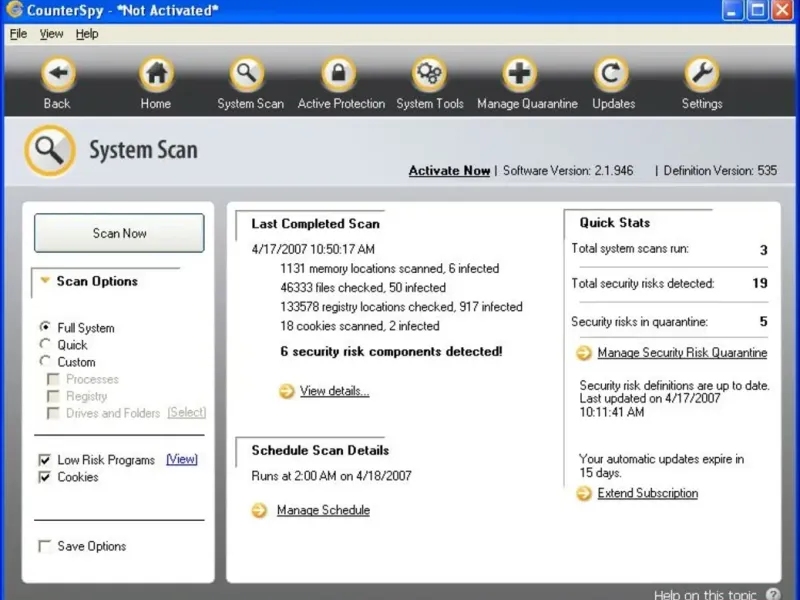
Task: Open Active Protection padlock icon
Action: coord(338,74)
